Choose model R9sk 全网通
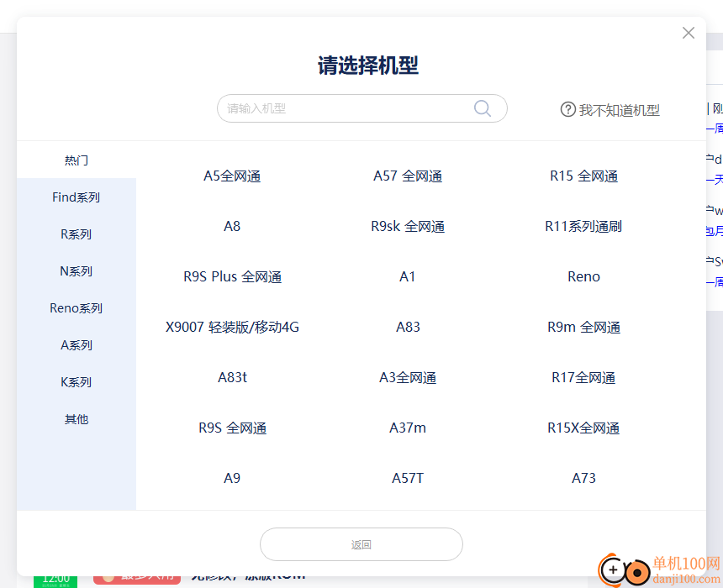Screen dimensions: 723x588 (408, 226)
